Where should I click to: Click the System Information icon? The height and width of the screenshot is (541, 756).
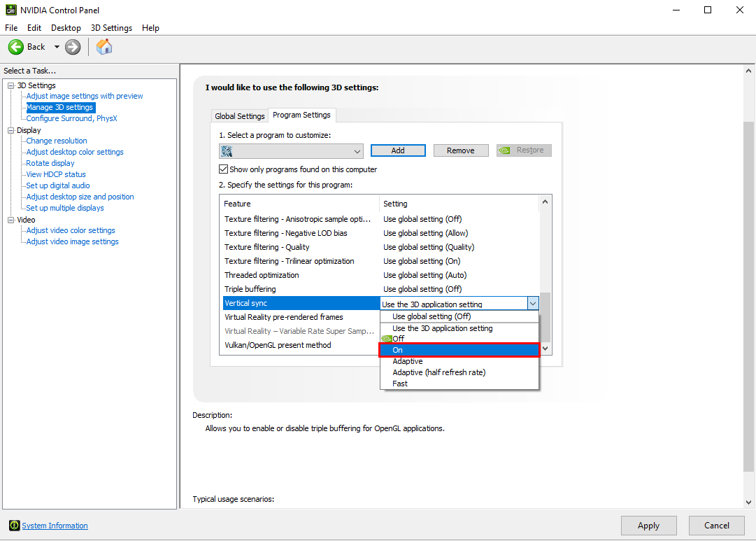pos(15,526)
